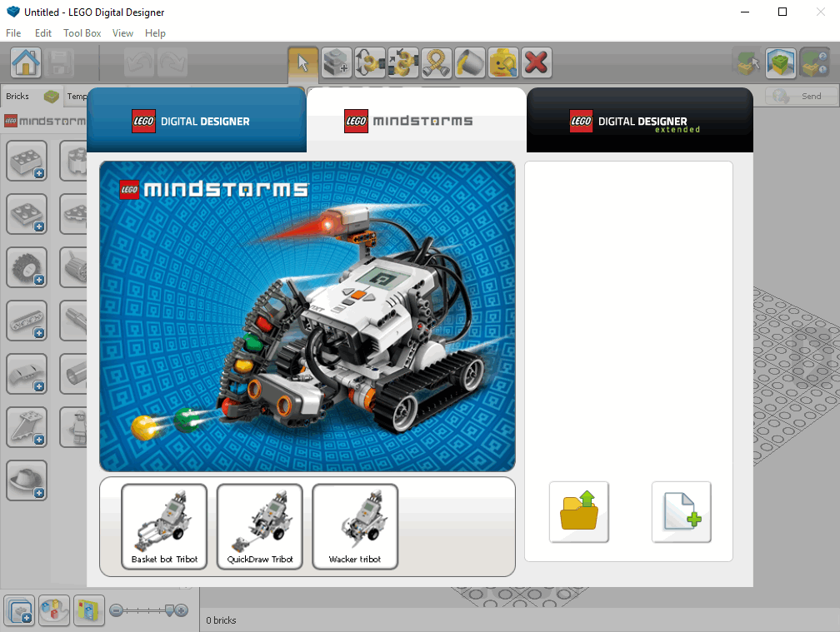Minimize the LEGO Digital Designer window
This screenshot has height=632, width=840.
point(745,12)
